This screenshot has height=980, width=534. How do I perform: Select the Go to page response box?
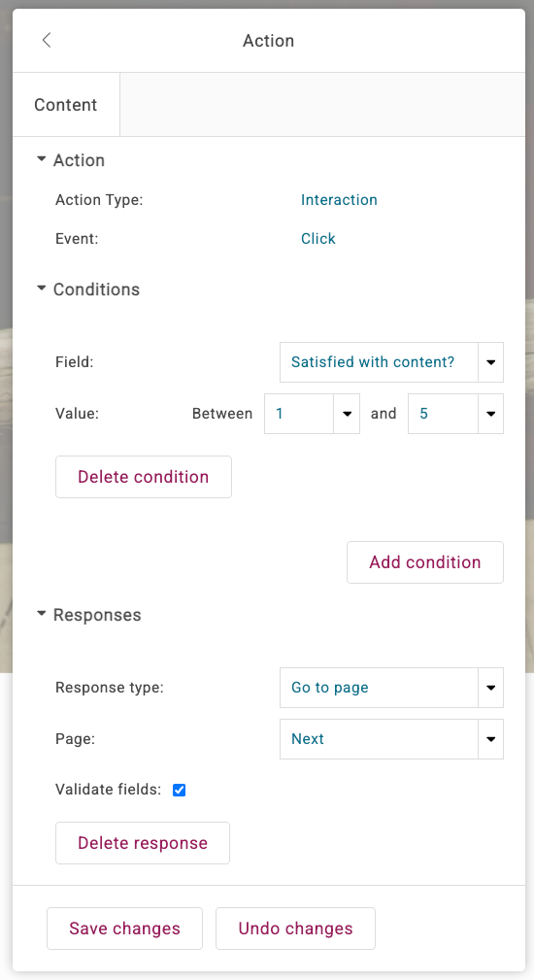tap(379, 688)
